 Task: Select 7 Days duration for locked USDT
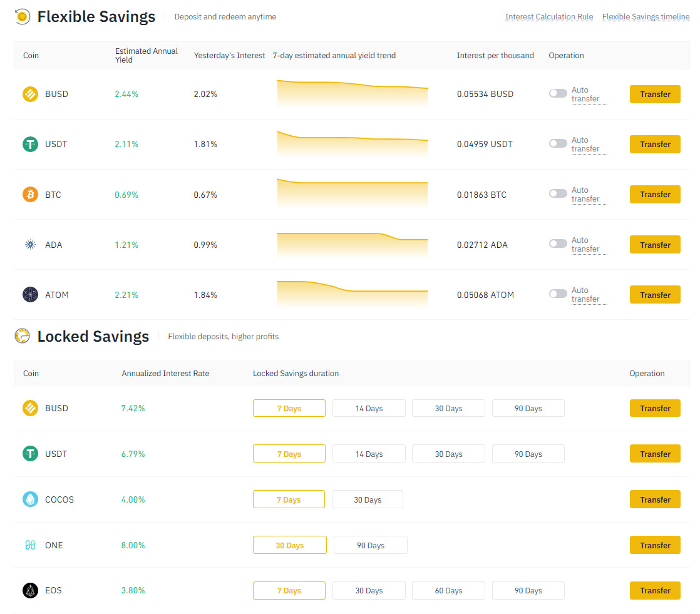click(x=289, y=454)
